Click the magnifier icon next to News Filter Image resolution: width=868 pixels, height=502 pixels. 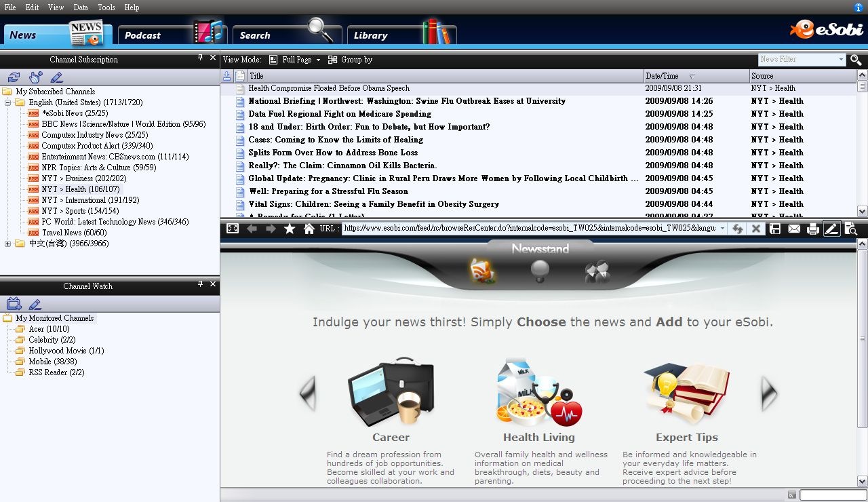point(856,60)
